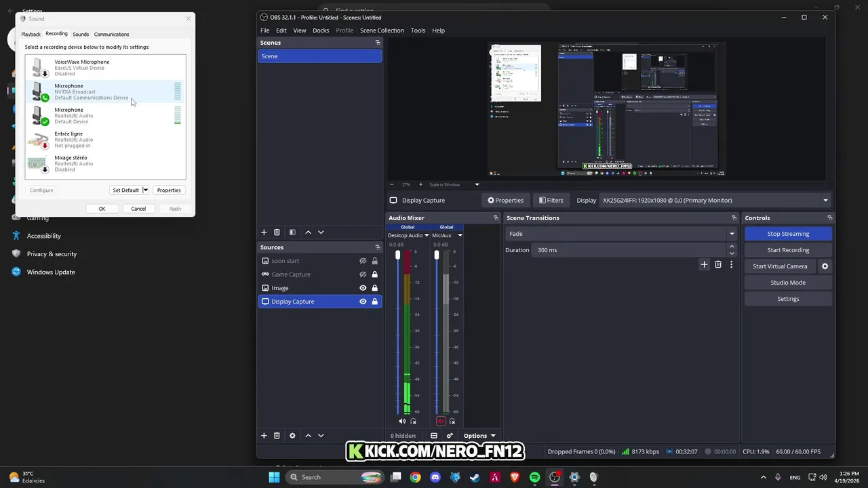Viewport: 868px width, 488px height.
Task: Unmute the Mic/Aux channel
Action: [441, 422]
